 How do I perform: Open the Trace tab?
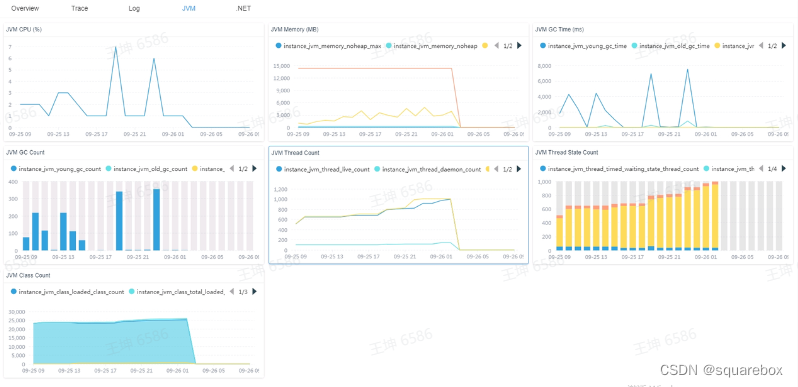[x=79, y=9]
